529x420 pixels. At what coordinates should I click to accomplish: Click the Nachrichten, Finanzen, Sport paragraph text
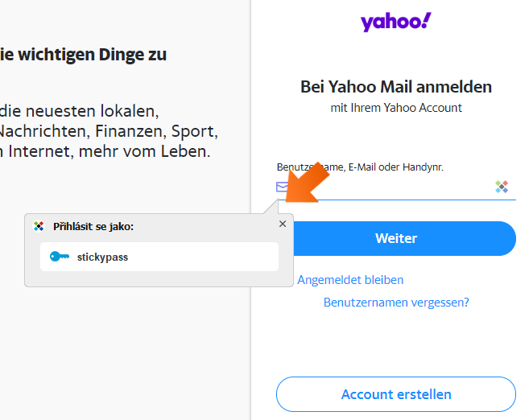[109, 131]
